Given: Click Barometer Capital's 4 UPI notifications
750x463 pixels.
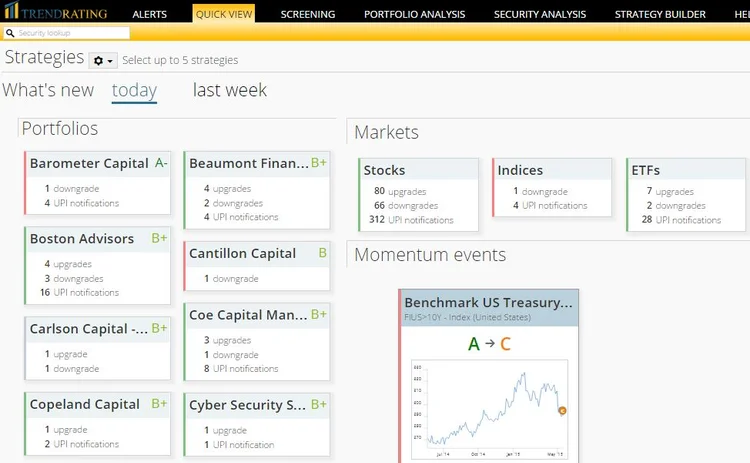Looking at the screenshot, I should tap(82, 203).
